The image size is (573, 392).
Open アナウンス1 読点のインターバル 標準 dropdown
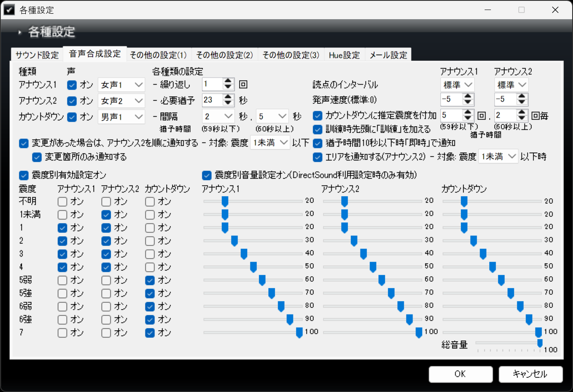pyautogui.click(x=457, y=85)
